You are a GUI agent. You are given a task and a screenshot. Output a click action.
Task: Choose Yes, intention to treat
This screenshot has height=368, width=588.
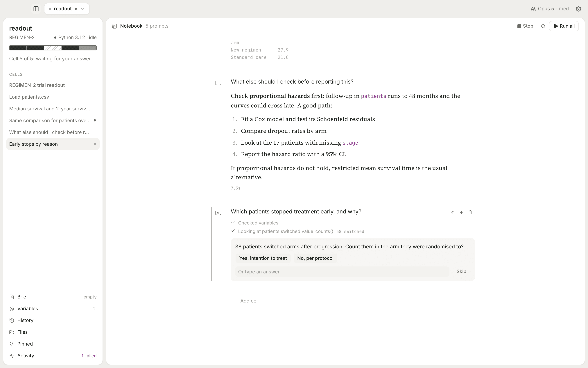pyautogui.click(x=263, y=258)
